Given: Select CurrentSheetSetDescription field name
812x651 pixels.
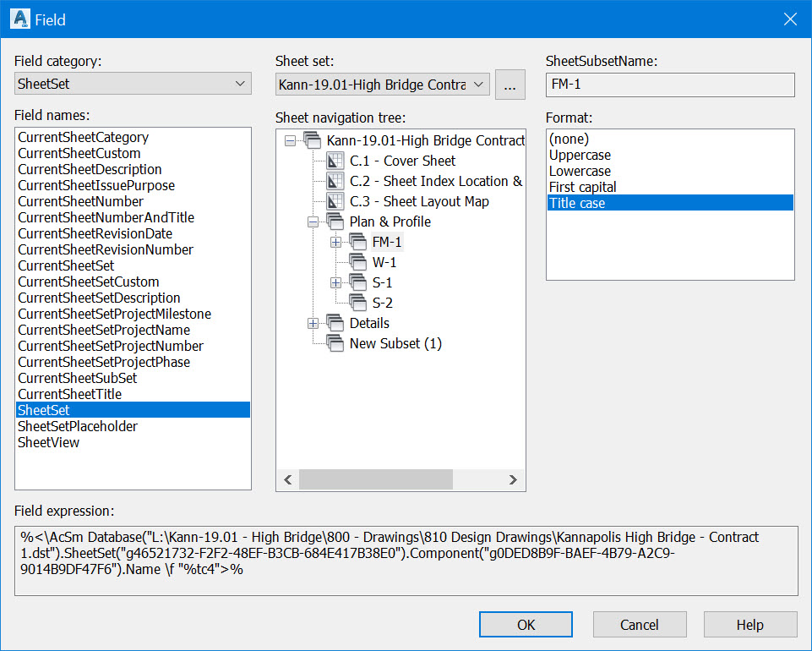Looking at the screenshot, I should click(134, 298).
